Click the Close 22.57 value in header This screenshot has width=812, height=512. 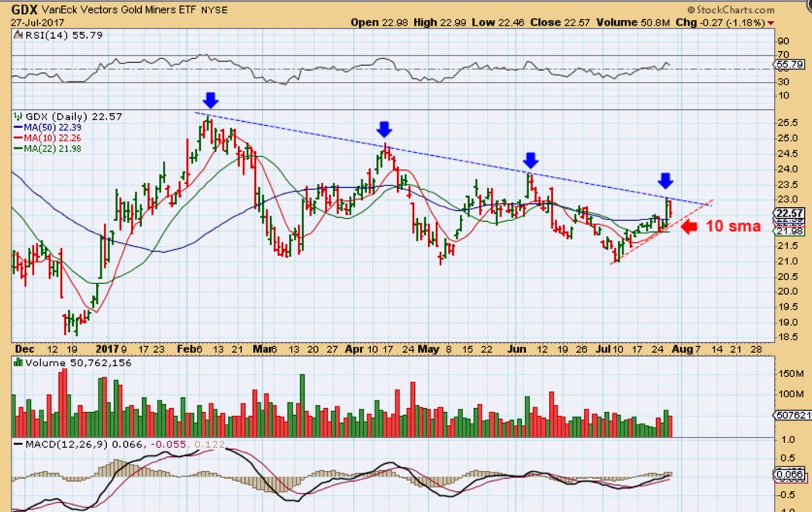pyautogui.click(x=560, y=22)
